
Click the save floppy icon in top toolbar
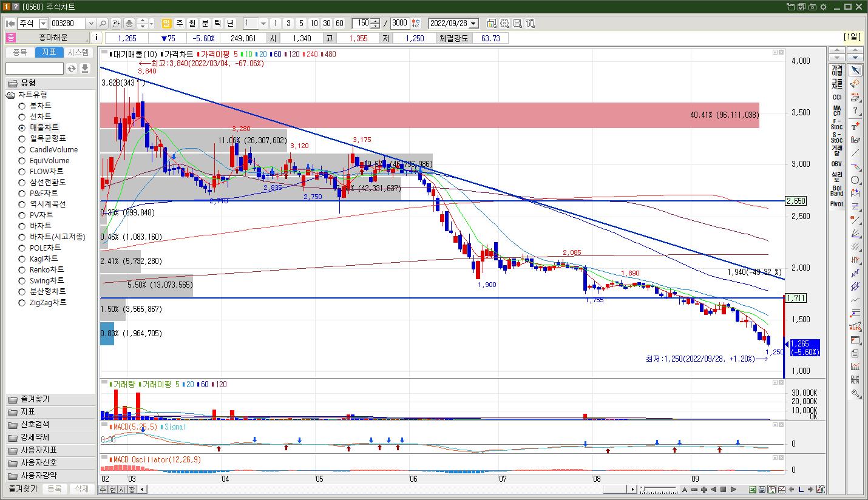click(x=517, y=23)
